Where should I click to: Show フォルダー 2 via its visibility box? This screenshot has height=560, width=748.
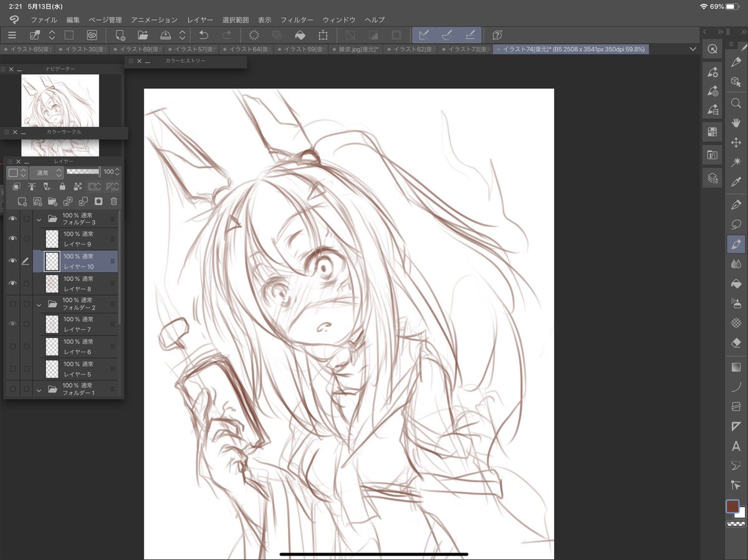(x=12, y=304)
